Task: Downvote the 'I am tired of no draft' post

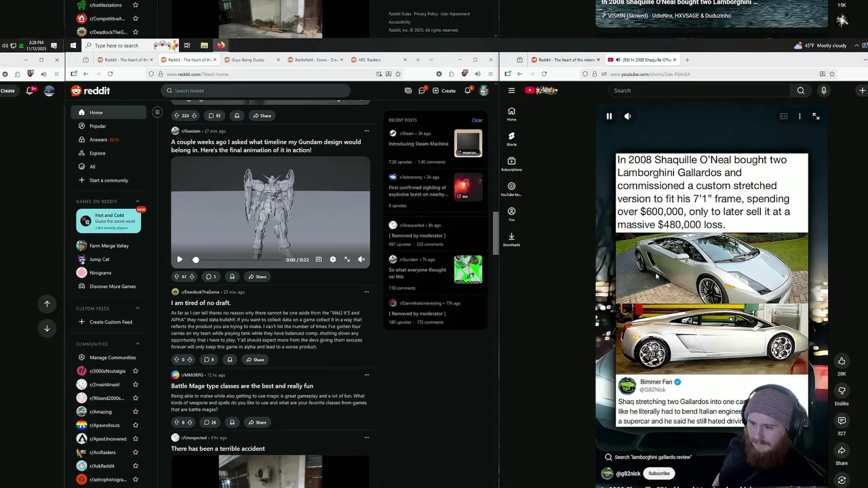Action: tap(190, 360)
